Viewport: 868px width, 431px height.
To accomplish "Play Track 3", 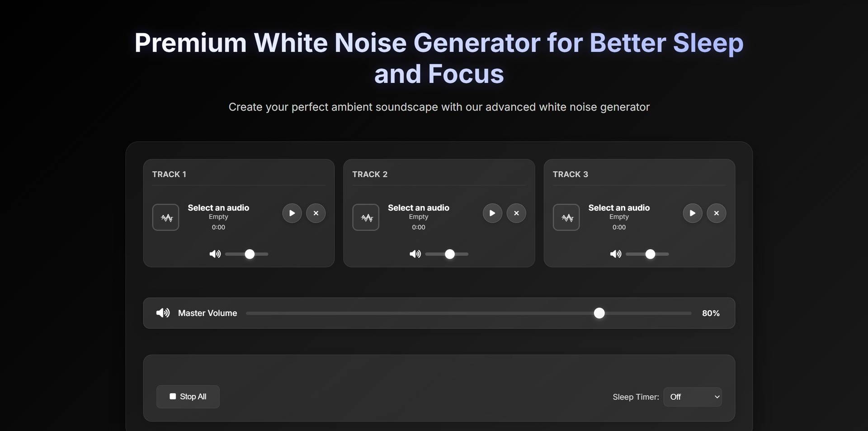I will pyautogui.click(x=692, y=213).
